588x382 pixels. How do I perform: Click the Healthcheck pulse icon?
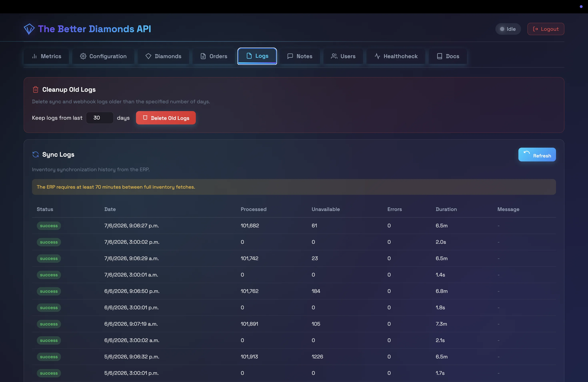(377, 56)
